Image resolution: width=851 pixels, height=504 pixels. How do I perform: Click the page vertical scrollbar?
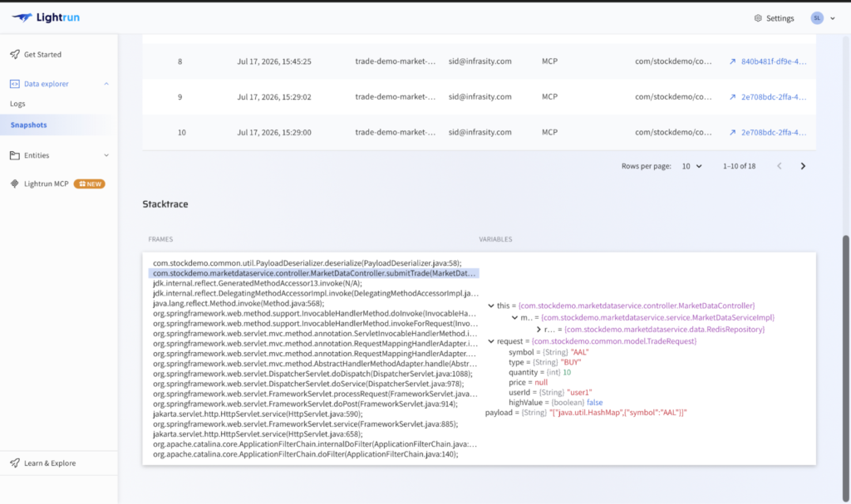[x=845, y=369]
